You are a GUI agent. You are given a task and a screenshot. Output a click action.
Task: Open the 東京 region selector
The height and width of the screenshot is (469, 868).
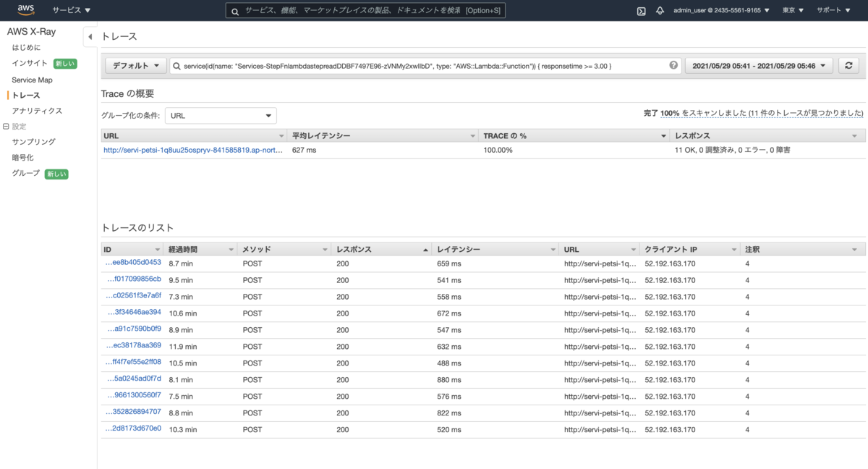coord(793,11)
